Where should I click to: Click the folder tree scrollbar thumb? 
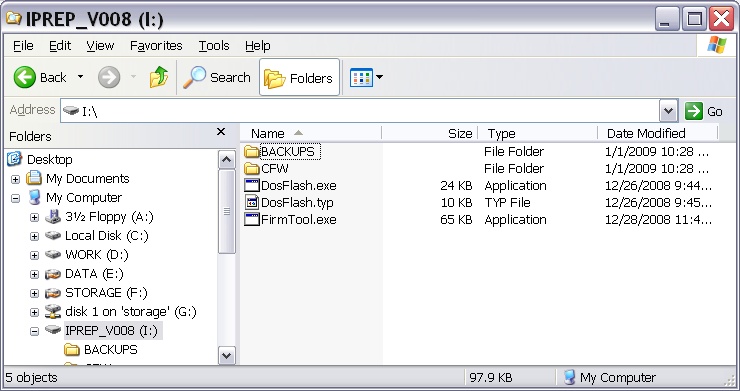pos(227,212)
